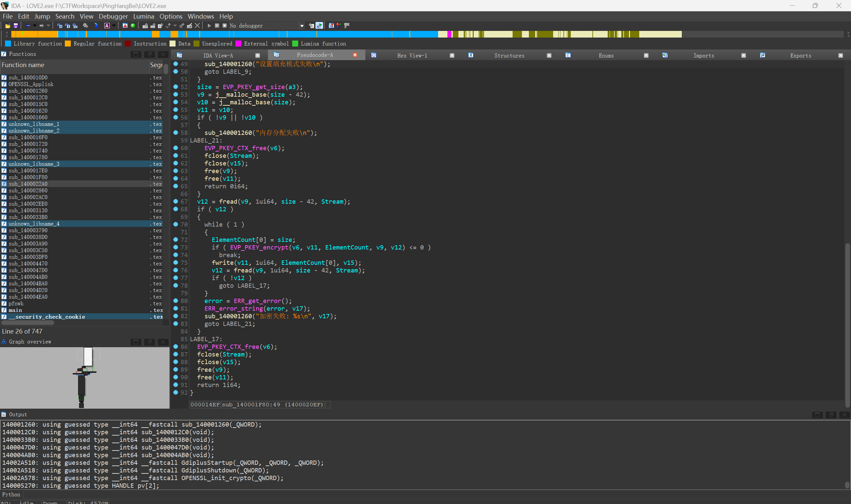This screenshot has height=504, width=851.
Task: Click the blue down arrow jump icon
Action: [x=96, y=26]
